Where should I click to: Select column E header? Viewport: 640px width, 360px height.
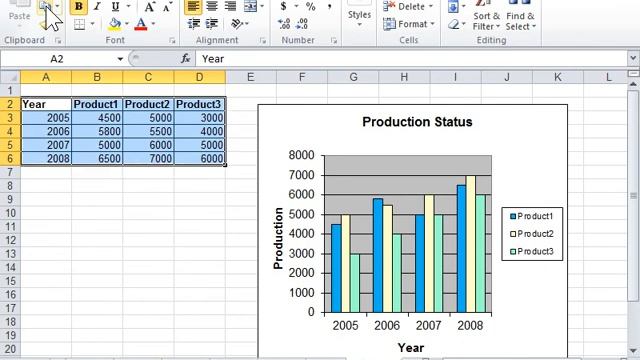click(x=251, y=77)
